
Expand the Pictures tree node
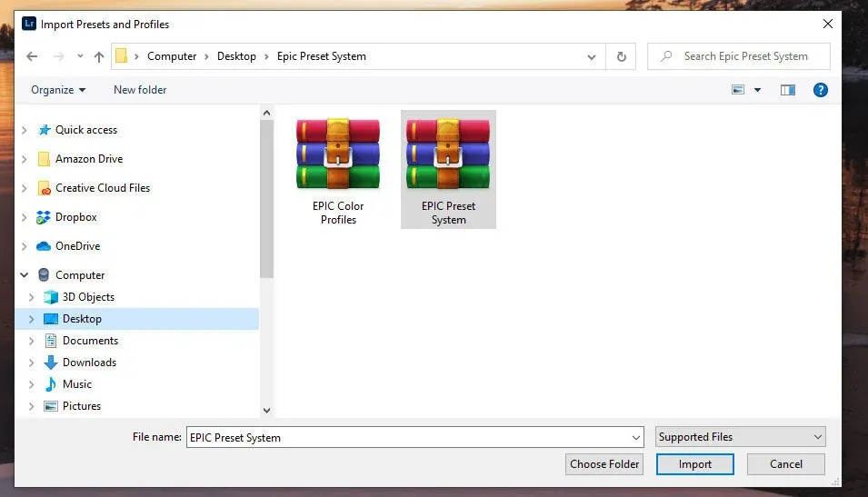click(32, 406)
